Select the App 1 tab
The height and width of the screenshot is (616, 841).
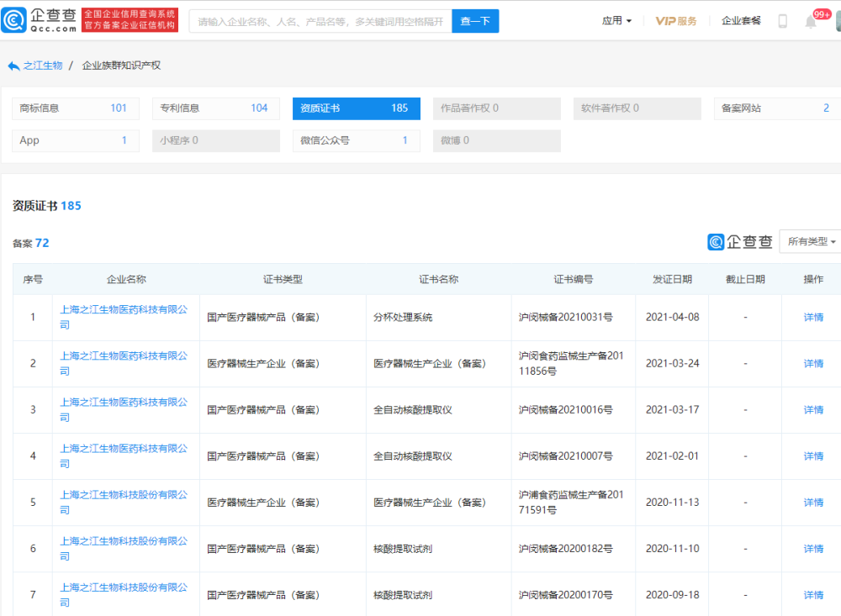pos(76,140)
